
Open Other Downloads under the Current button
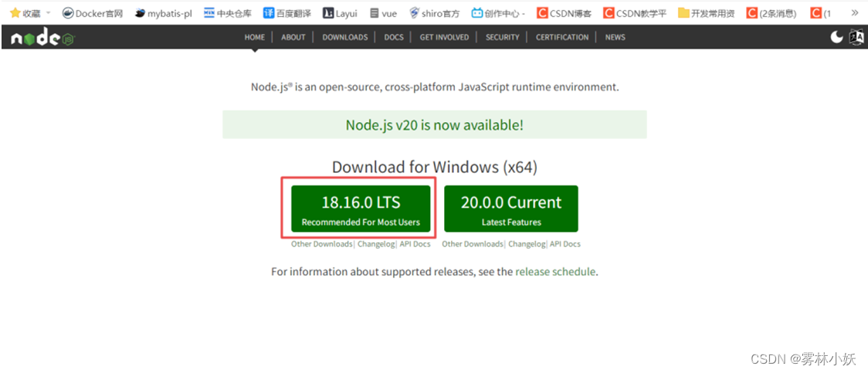click(472, 244)
